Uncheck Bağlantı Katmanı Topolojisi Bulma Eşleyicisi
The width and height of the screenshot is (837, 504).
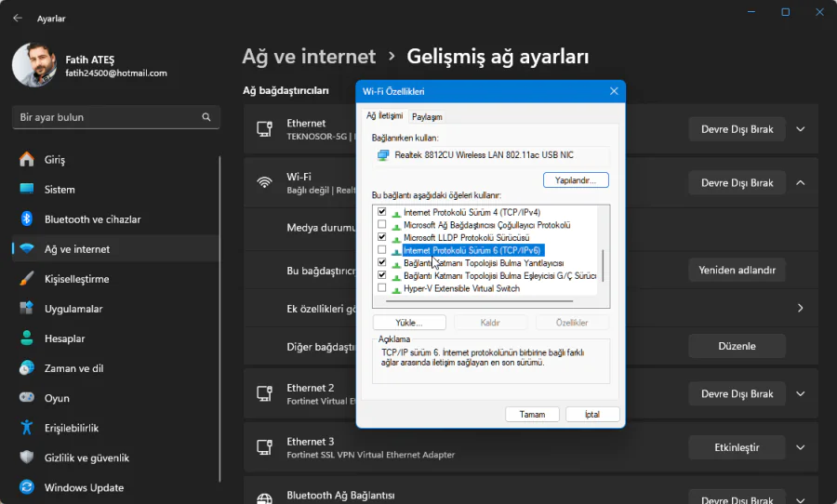[381, 275]
